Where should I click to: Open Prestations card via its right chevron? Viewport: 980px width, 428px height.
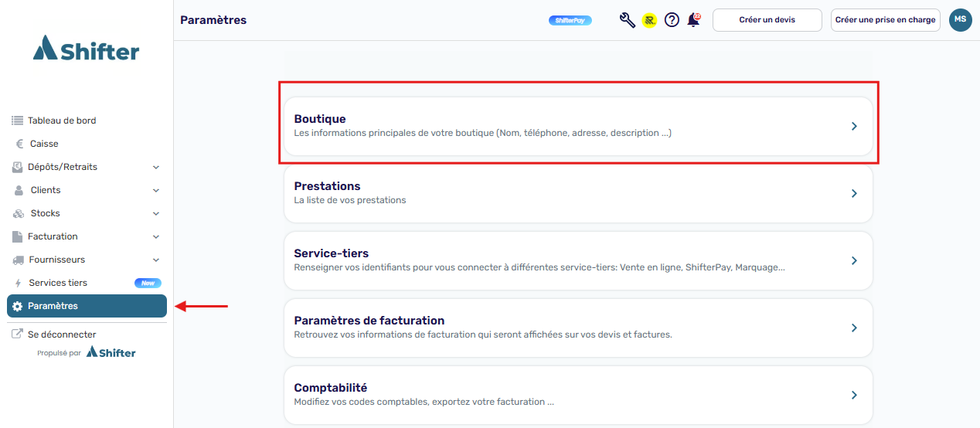point(854,193)
